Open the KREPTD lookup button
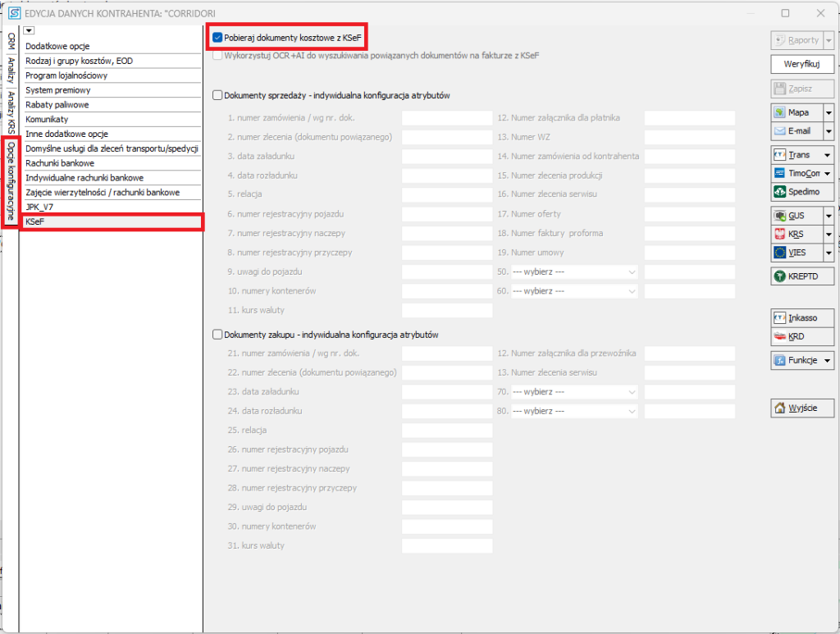 point(802,277)
